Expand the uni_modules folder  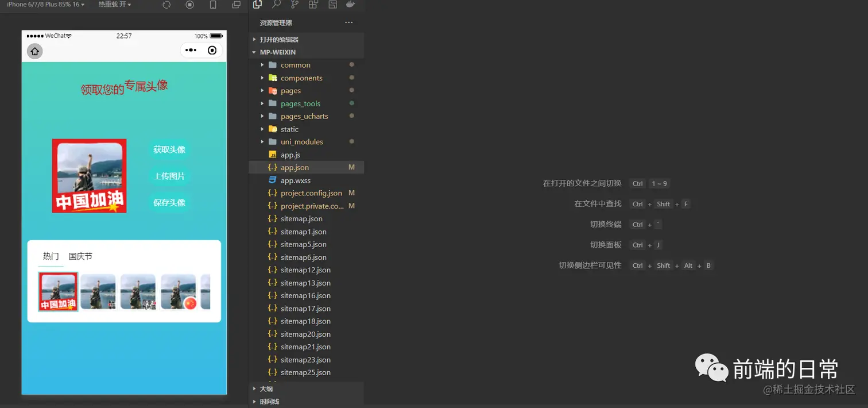tap(307, 142)
